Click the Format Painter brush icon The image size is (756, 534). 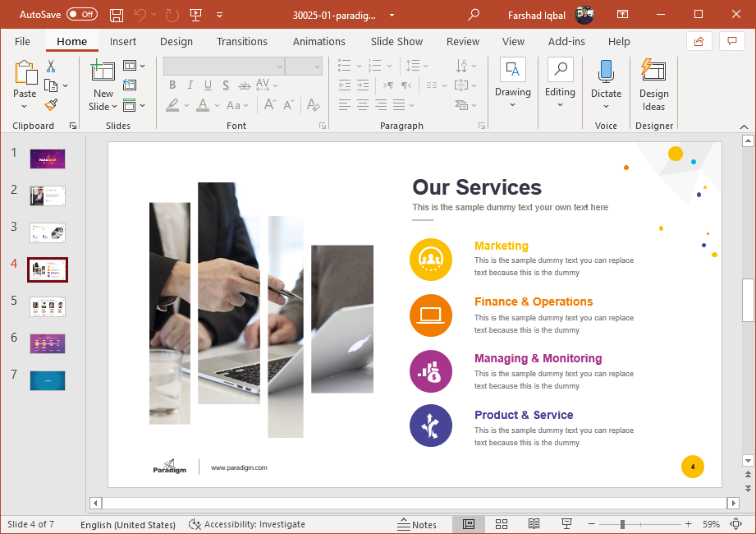click(x=51, y=104)
